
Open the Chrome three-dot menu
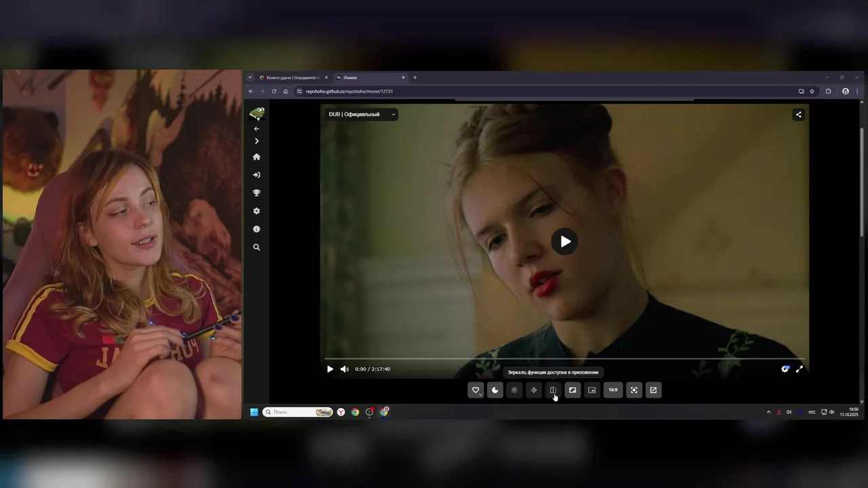click(x=857, y=91)
